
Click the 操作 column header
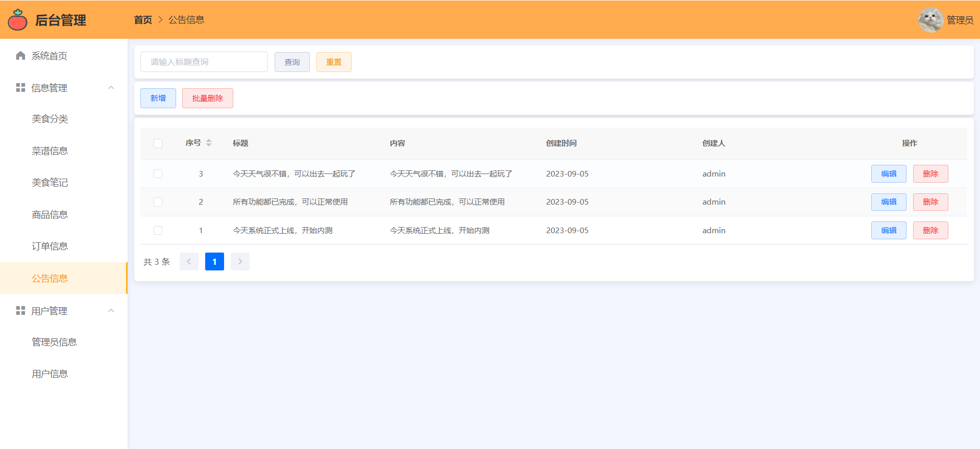click(910, 143)
